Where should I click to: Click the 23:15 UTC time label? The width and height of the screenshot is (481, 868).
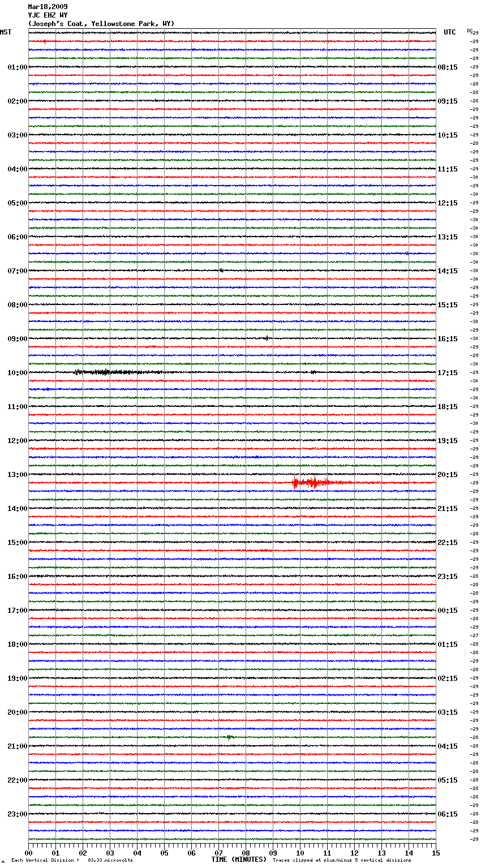[448, 577]
